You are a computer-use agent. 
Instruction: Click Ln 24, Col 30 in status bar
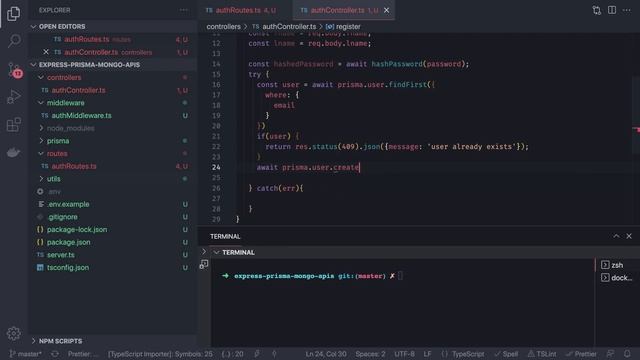point(326,354)
